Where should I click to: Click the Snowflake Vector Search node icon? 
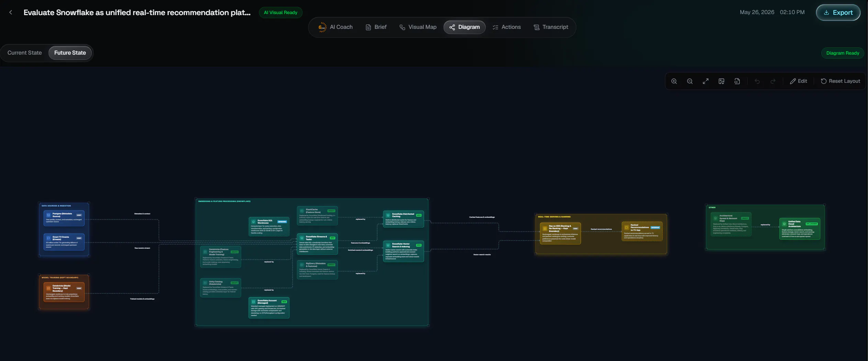click(388, 245)
